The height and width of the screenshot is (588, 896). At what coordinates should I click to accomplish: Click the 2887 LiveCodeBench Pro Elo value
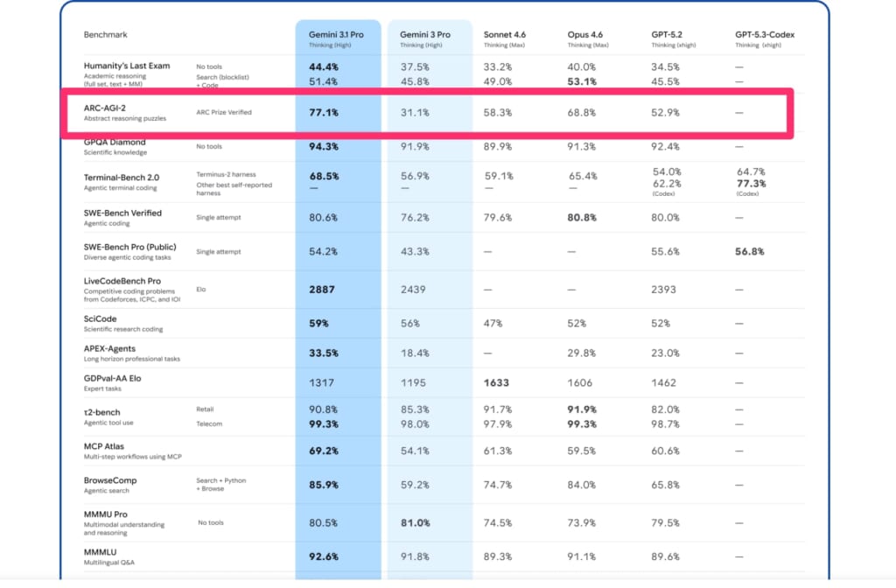point(322,289)
